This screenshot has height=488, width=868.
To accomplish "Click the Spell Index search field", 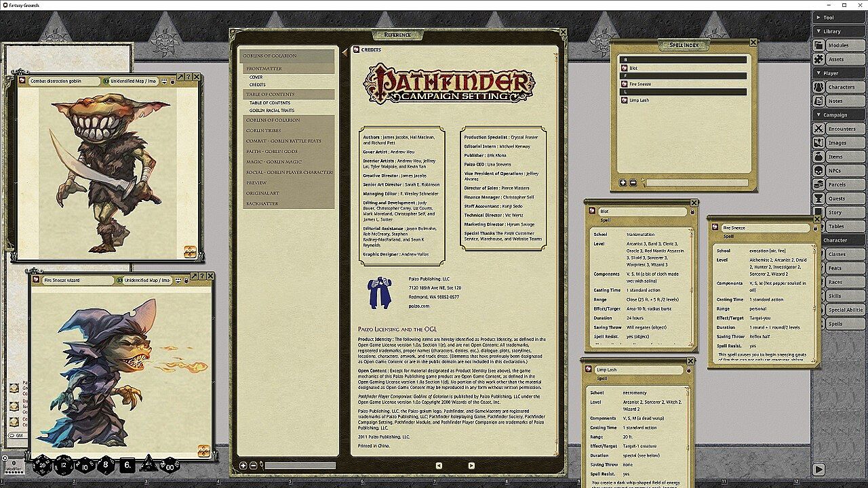I will 696,182.
